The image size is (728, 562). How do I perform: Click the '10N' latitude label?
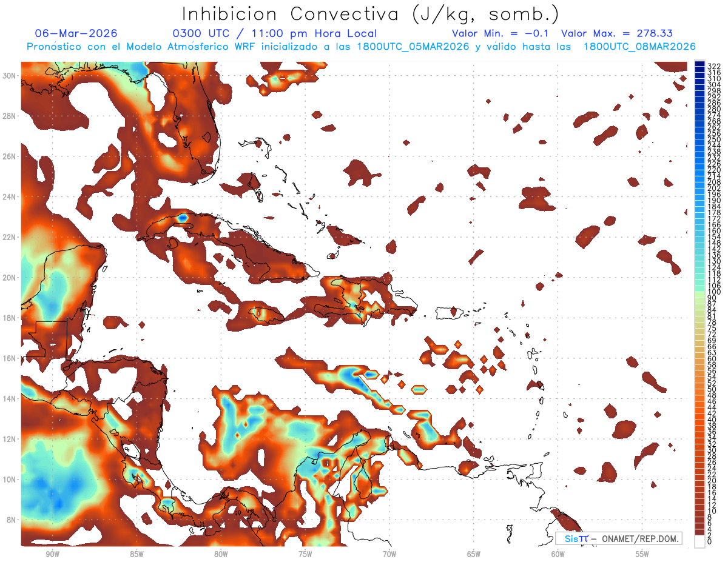[10, 480]
